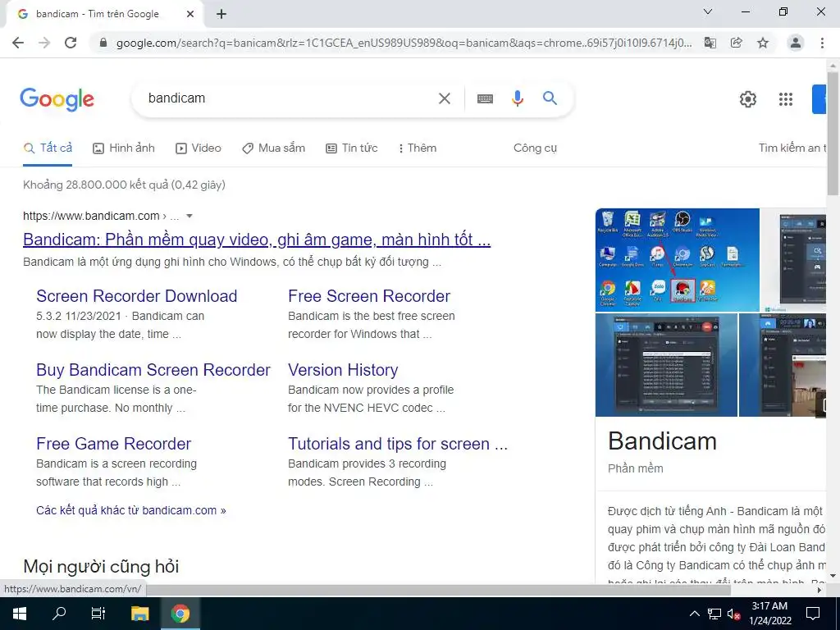Switch to the Tin tức tab
This screenshot has width=840, height=630.
pos(351,148)
